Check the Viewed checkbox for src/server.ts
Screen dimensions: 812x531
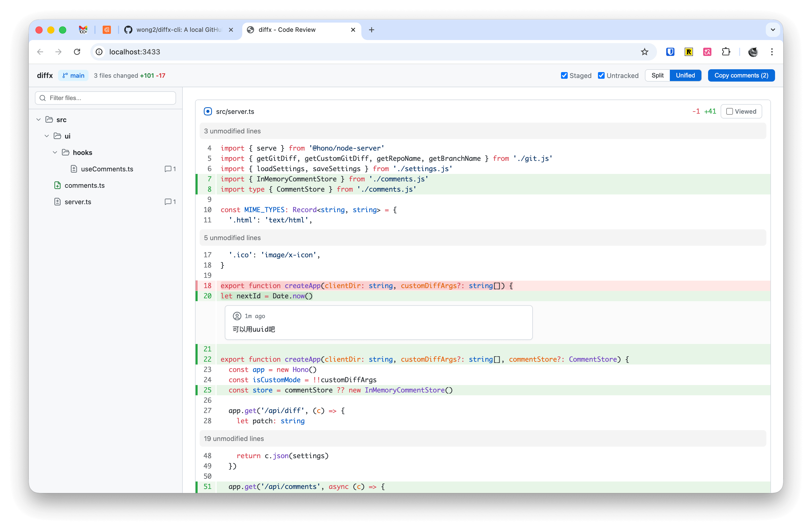pyautogui.click(x=730, y=111)
